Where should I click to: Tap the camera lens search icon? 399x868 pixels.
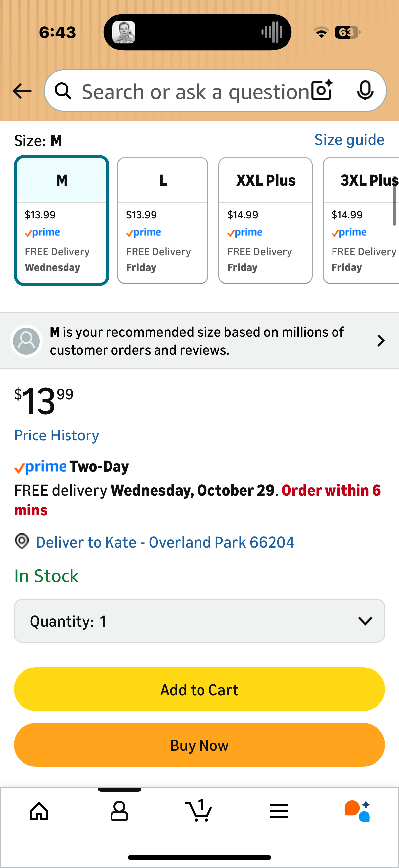[x=322, y=90]
